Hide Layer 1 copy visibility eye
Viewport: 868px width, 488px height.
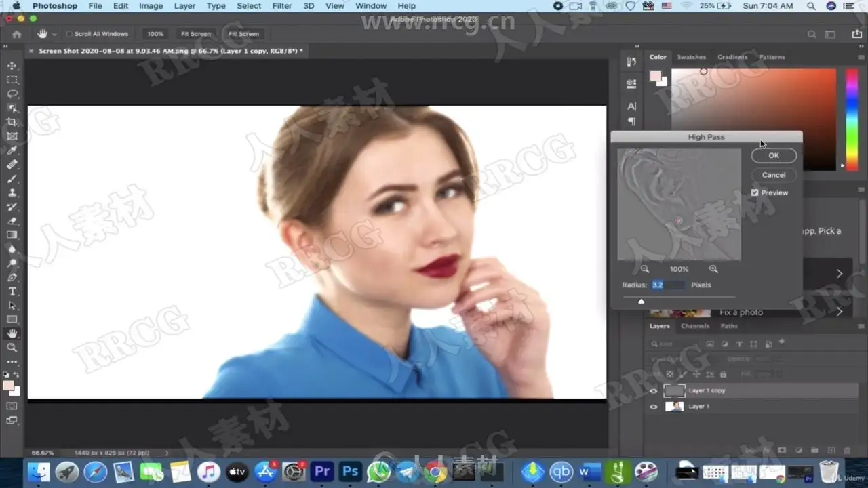[654, 391]
